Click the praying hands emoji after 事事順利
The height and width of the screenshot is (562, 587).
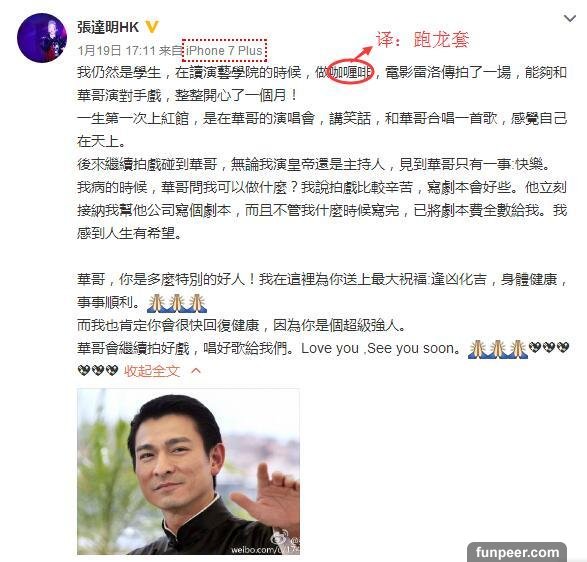[177, 303]
